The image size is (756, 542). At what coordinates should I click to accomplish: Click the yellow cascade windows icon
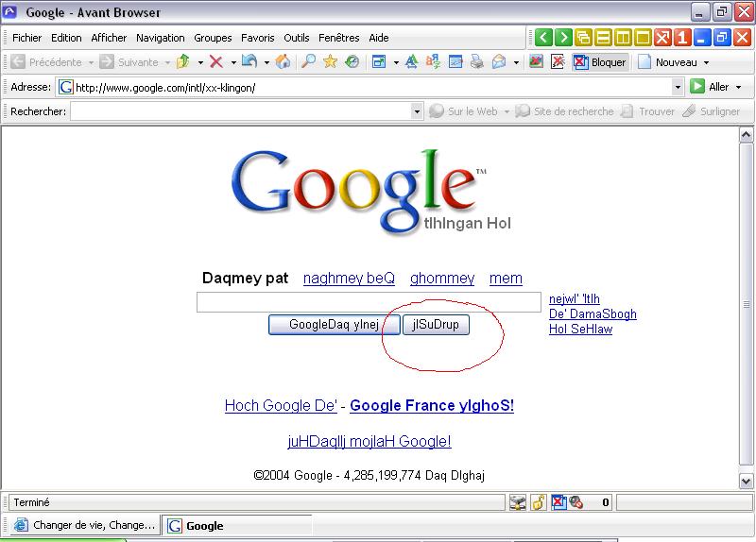583,37
